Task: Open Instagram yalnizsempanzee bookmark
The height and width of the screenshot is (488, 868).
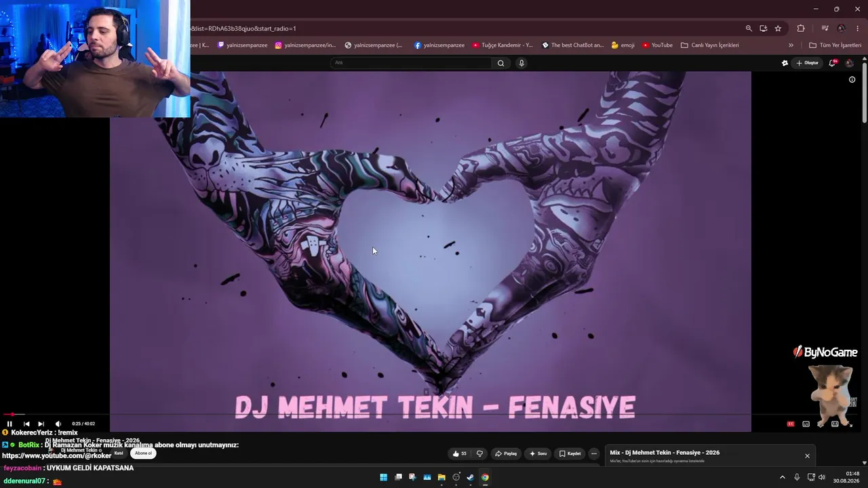Action: tap(305, 45)
